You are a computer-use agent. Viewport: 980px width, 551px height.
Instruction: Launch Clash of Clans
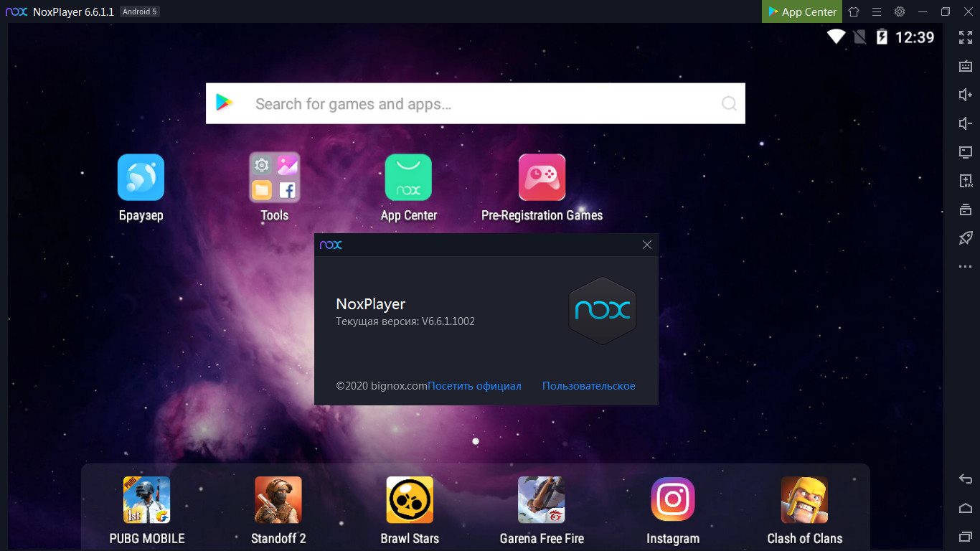click(x=804, y=500)
